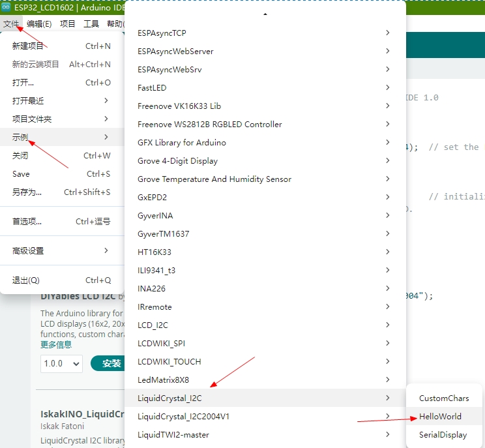Expand LCD_I2C examples
The height and width of the screenshot is (448, 485).
[265, 325]
